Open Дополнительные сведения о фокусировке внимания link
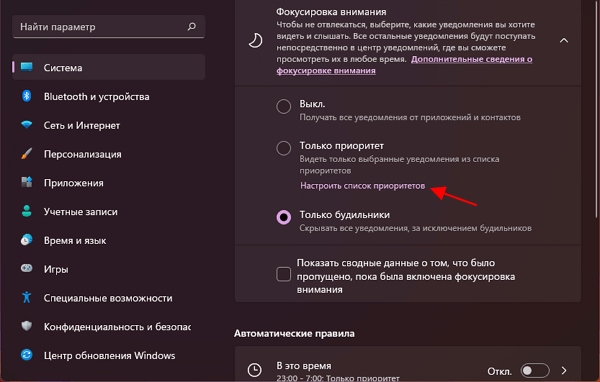 pyautogui.click(x=404, y=65)
